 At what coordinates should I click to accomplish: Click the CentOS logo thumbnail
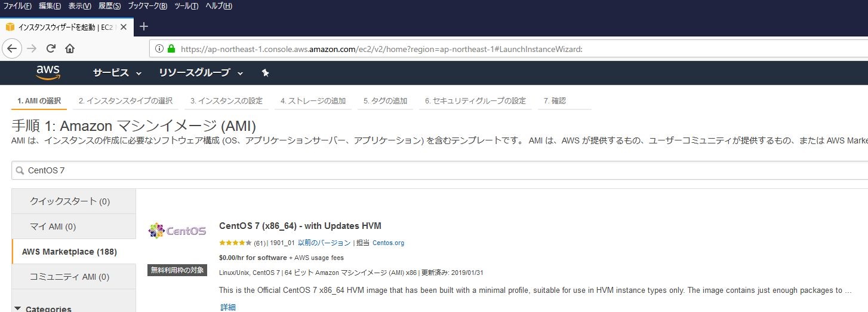[x=177, y=230]
